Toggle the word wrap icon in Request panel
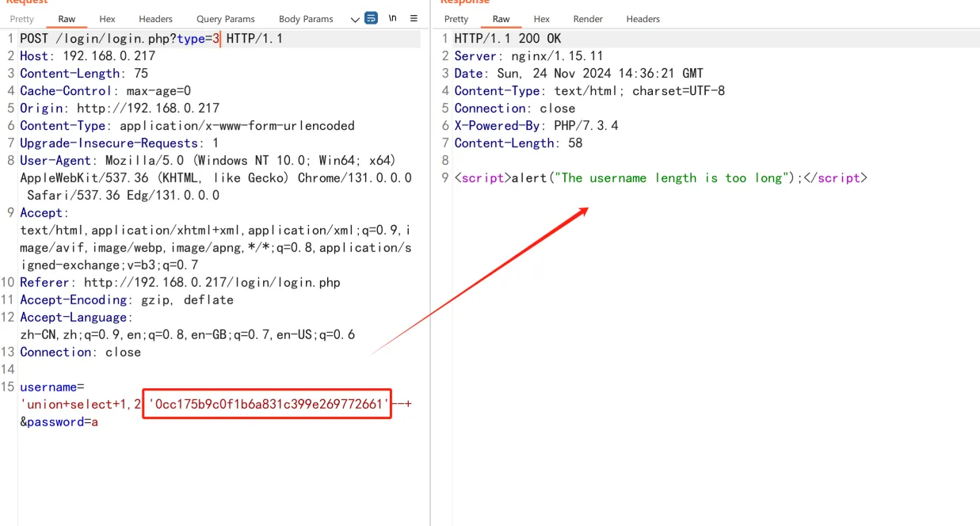The image size is (980, 526). tap(371, 18)
